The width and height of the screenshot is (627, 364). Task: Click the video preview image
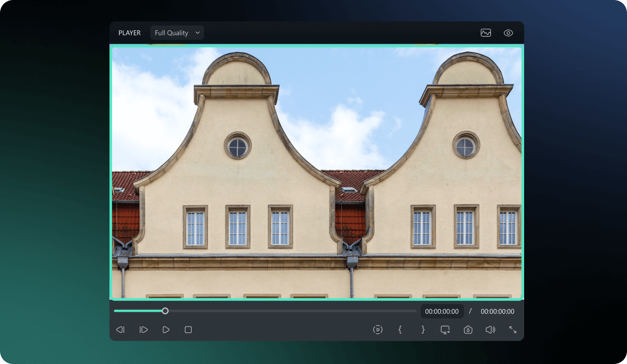click(x=317, y=172)
